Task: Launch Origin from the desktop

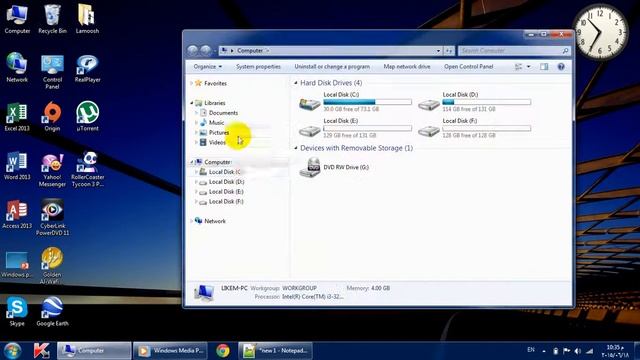Action: point(52,117)
